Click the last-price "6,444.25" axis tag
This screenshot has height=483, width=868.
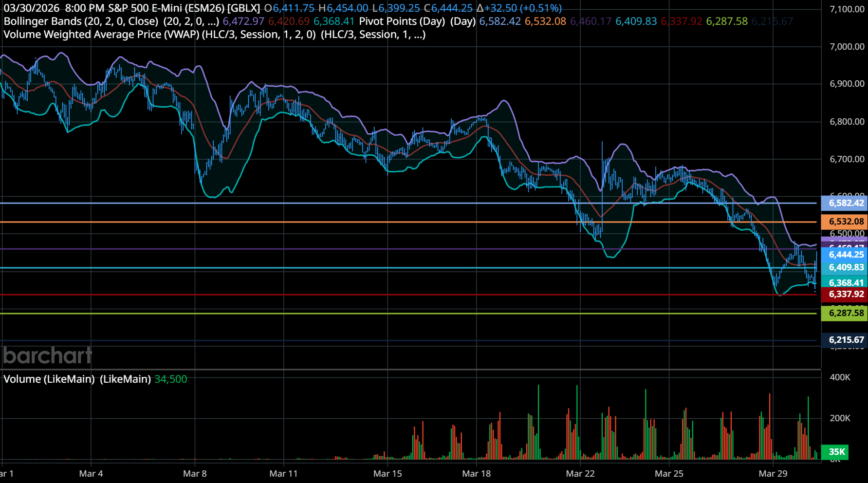tap(844, 254)
